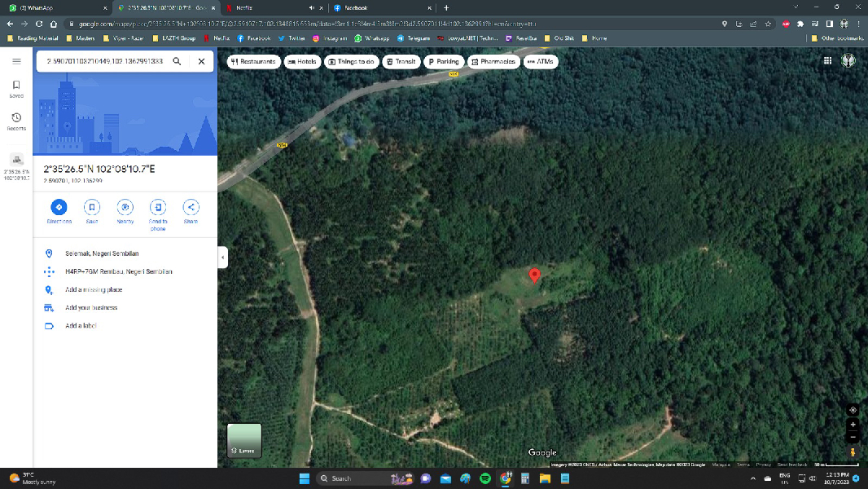Open the Google Maps hamburger menu
Viewport: 868px width, 489px height.
point(16,61)
